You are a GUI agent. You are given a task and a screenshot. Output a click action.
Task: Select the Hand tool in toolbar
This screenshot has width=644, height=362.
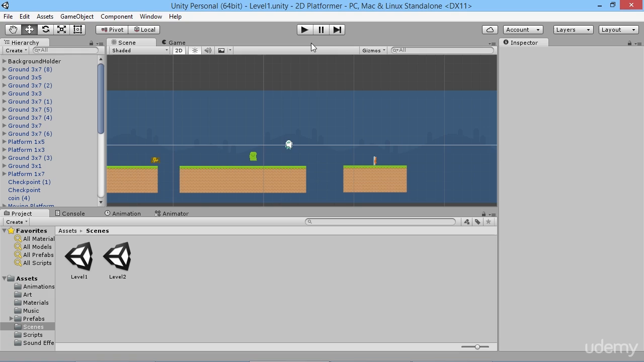tap(13, 30)
